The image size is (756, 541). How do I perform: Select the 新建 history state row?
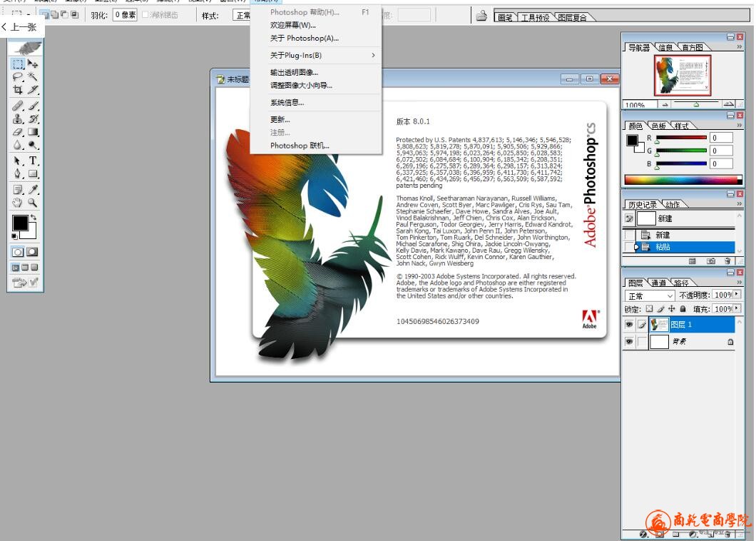tap(685, 235)
